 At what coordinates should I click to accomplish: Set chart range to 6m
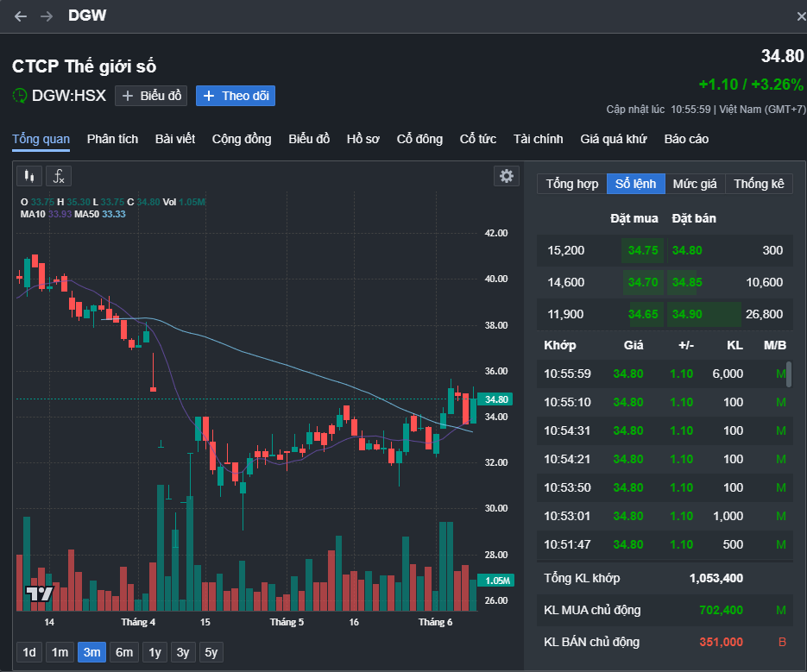[124, 652]
